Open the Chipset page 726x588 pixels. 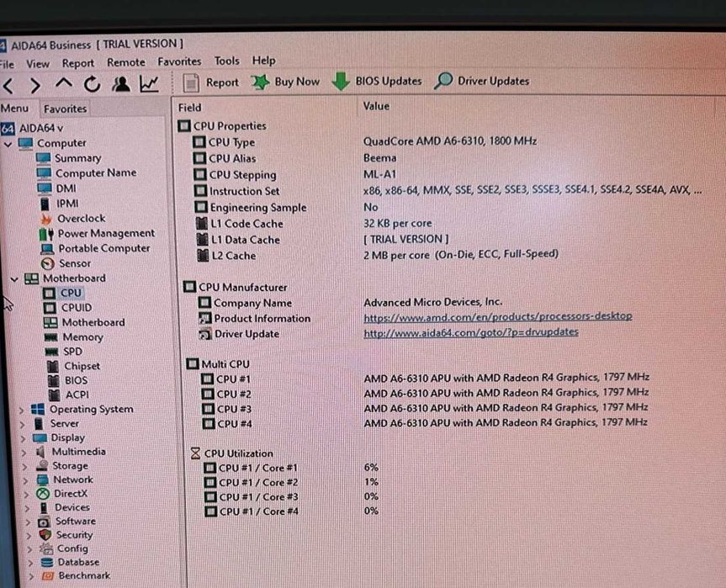73,366
